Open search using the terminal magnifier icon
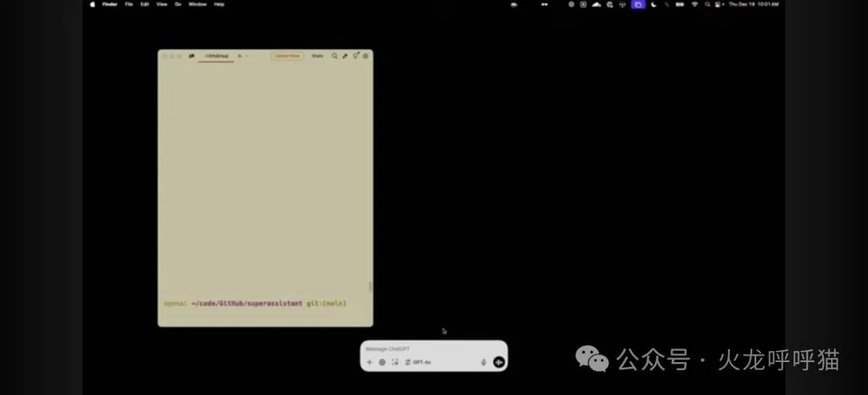Screen dimensions: 868x395 334,56
